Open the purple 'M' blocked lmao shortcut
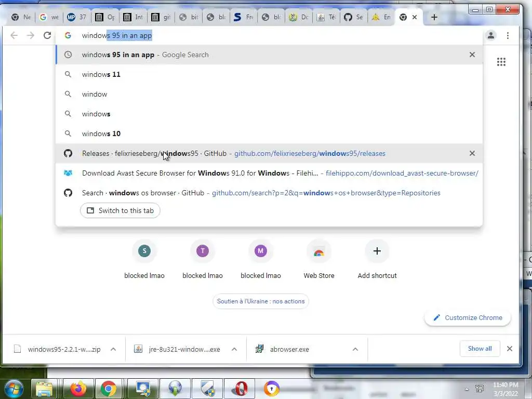This screenshot has width=532, height=399. 261,251
